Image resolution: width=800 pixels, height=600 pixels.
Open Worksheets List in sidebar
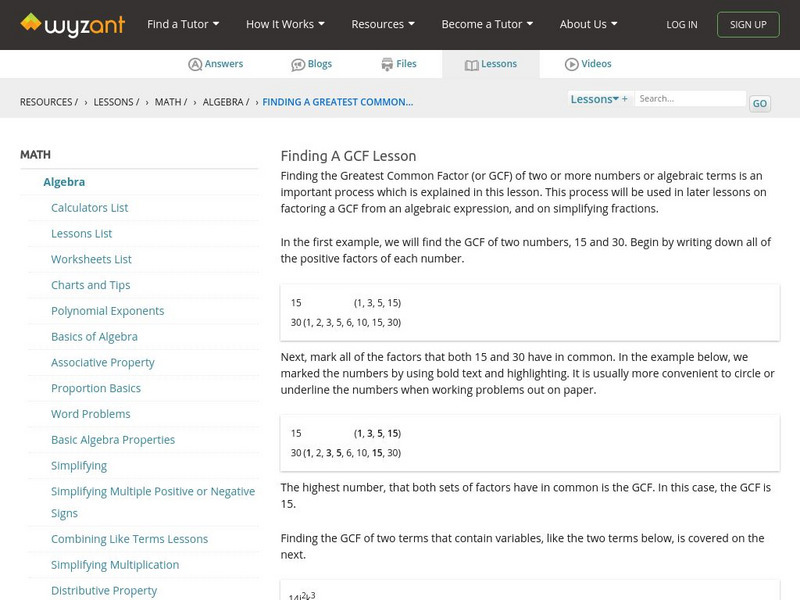coord(91,260)
